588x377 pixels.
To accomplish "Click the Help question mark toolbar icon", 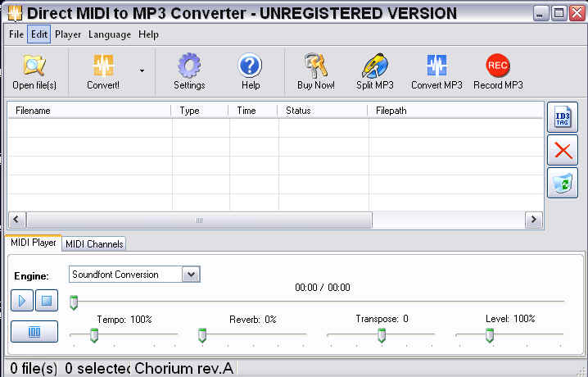I will [x=250, y=72].
